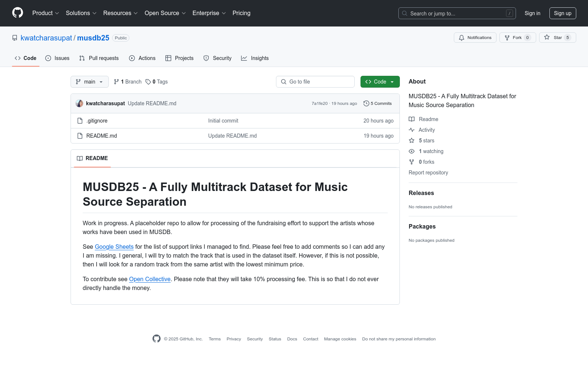Open the Google Sheets link in README

coord(114,247)
